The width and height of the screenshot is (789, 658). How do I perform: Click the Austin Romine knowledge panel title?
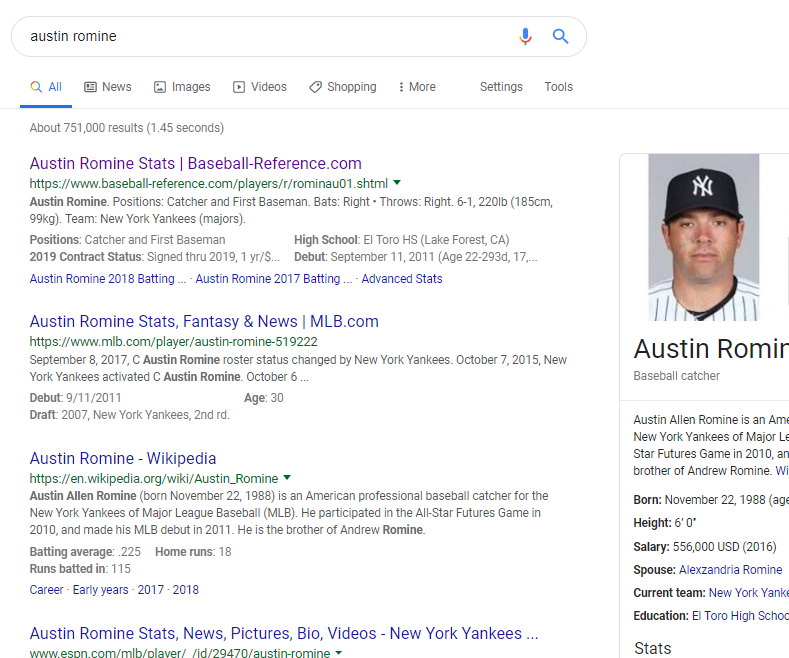pyautogui.click(x=711, y=349)
